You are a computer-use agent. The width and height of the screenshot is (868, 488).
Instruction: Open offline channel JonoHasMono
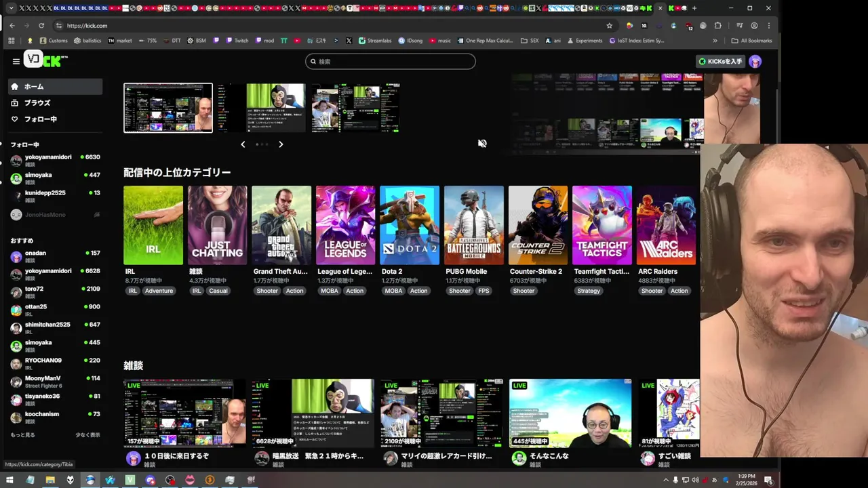(55, 214)
